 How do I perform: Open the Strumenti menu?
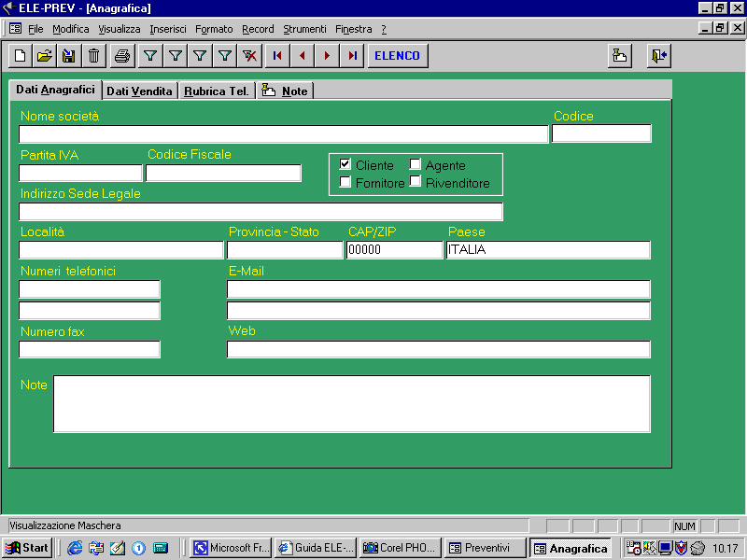(x=304, y=29)
